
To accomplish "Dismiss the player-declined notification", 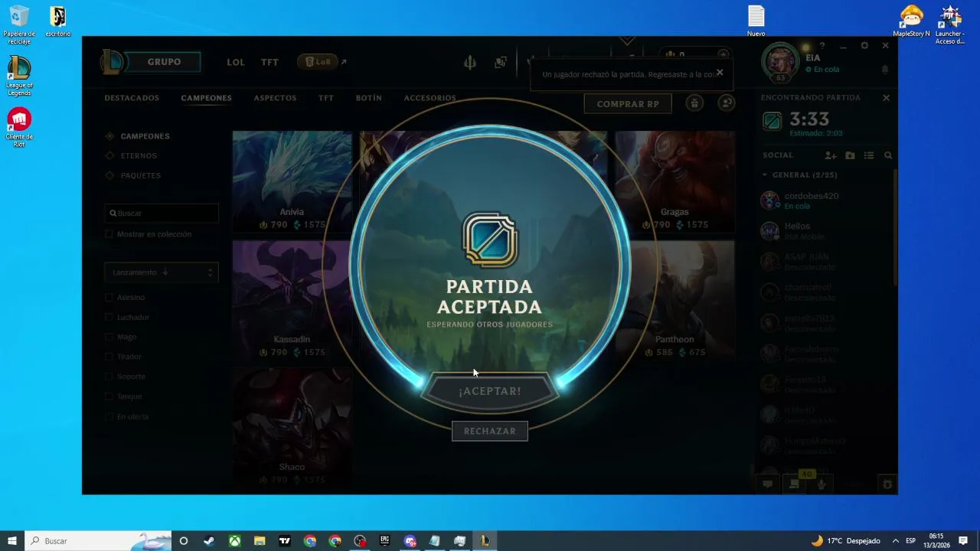I will click(719, 73).
